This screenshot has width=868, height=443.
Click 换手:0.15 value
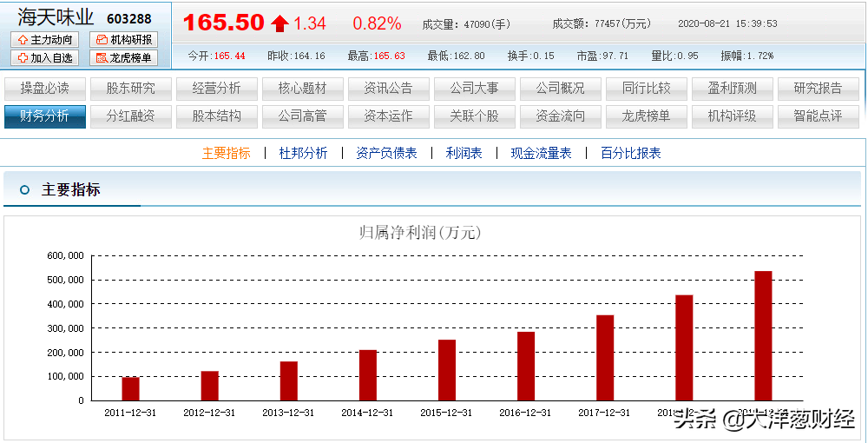531,56
